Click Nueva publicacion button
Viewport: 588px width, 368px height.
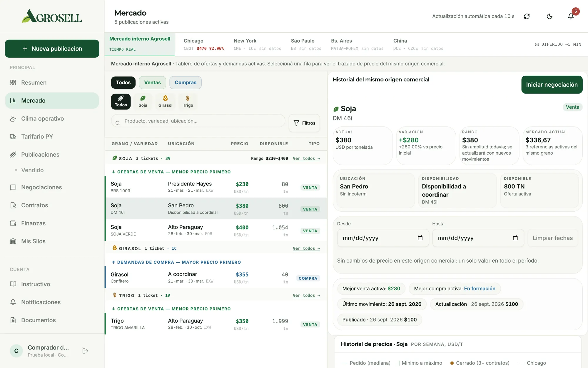(x=52, y=49)
